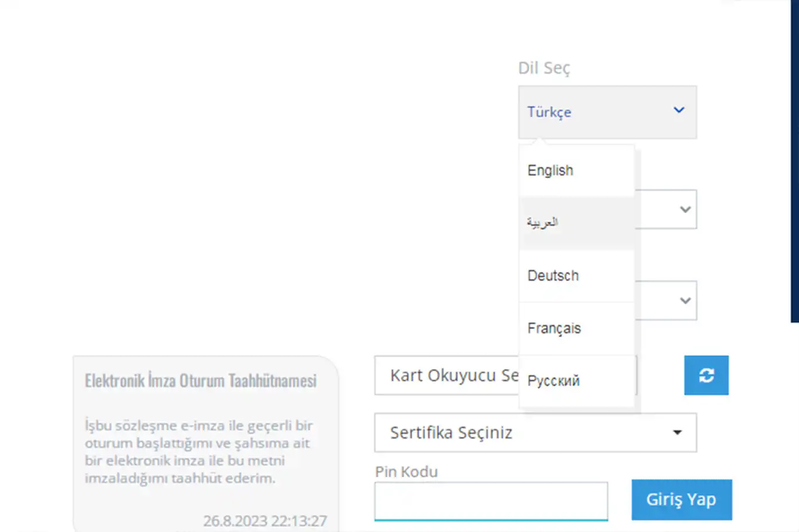
Task: Select English from the language list
Action: coord(577,171)
